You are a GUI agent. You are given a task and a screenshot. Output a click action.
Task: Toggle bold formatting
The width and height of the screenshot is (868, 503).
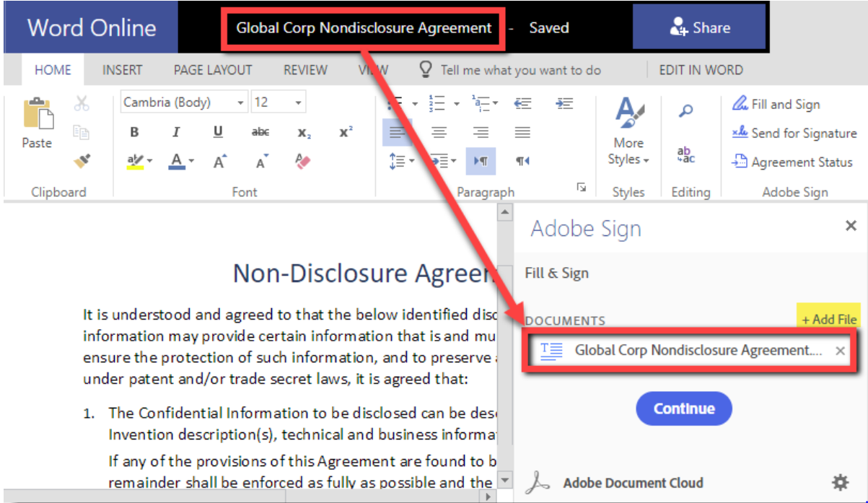pos(133,132)
